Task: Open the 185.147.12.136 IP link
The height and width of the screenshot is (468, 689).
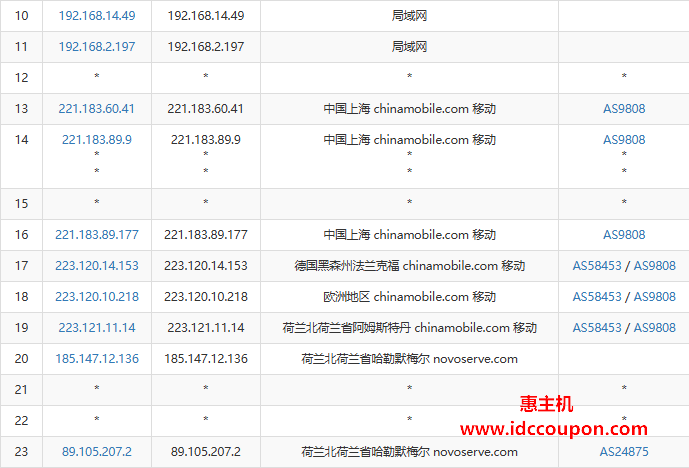Action: point(97,359)
